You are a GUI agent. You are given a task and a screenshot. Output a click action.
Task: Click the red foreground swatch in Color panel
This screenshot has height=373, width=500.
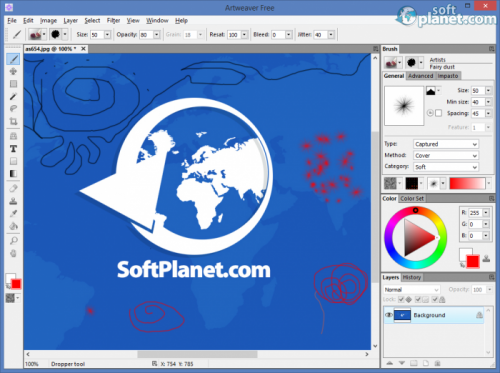coord(473,261)
